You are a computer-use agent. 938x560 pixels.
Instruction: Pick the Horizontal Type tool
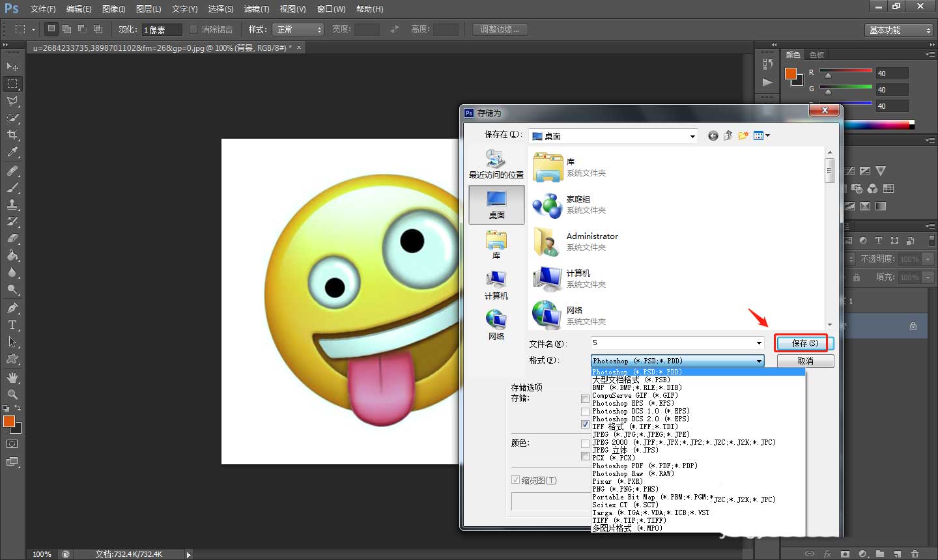coord(12,325)
